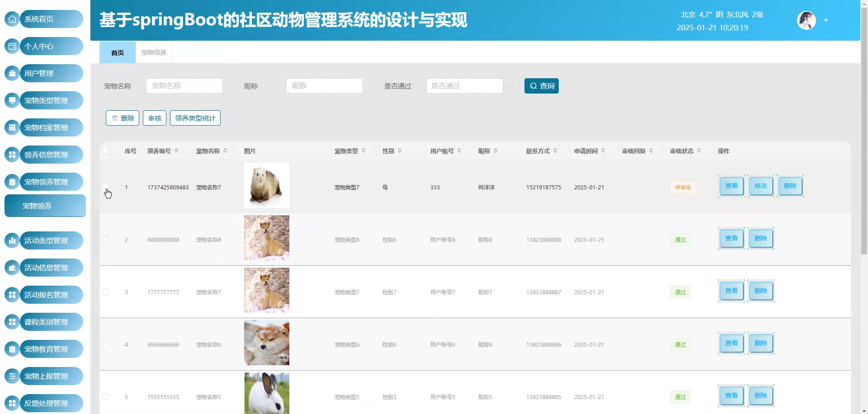Sort by 审核状态 column
The height and width of the screenshot is (414, 868).
point(699,151)
